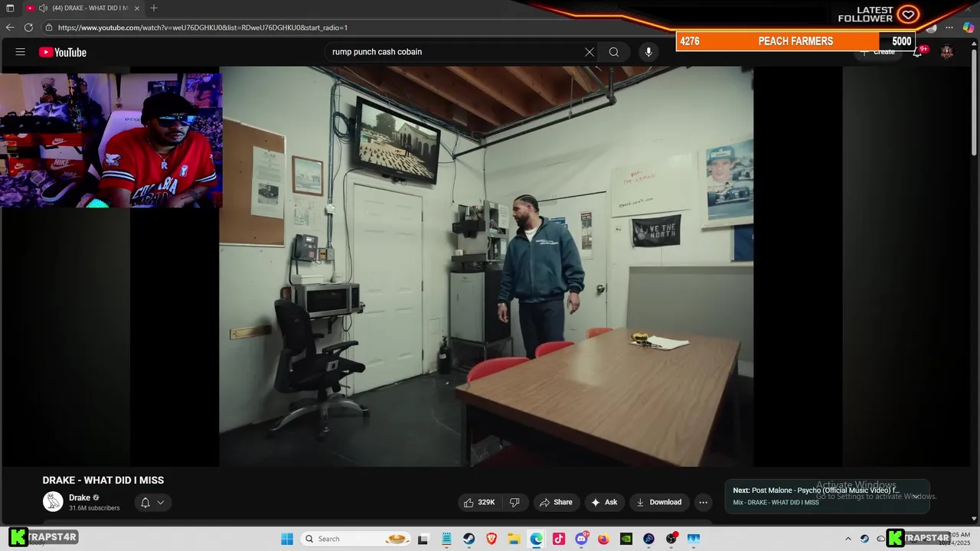Viewport: 980px width, 551px height.
Task: Click the magnifier search button
Action: click(x=614, y=52)
